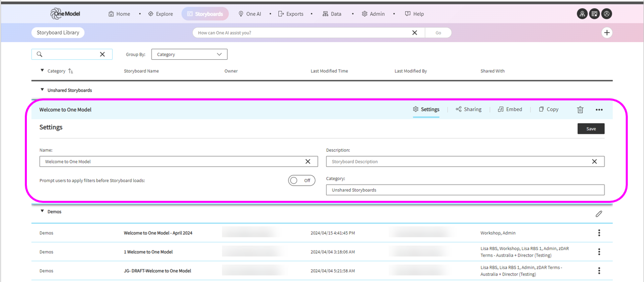The width and height of the screenshot is (644, 282).
Task: Click the Go button
Action: point(438,32)
